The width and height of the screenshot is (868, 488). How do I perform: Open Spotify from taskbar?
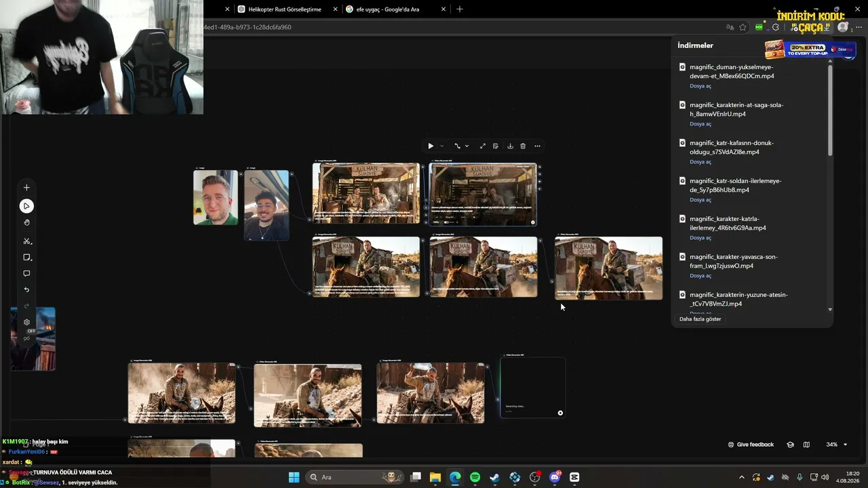point(475,477)
